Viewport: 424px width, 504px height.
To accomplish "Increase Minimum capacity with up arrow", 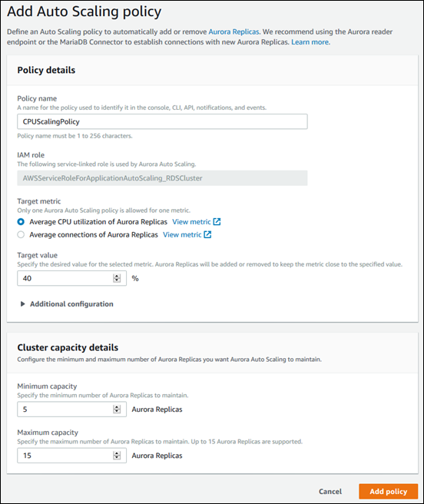I will [x=117, y=407].
